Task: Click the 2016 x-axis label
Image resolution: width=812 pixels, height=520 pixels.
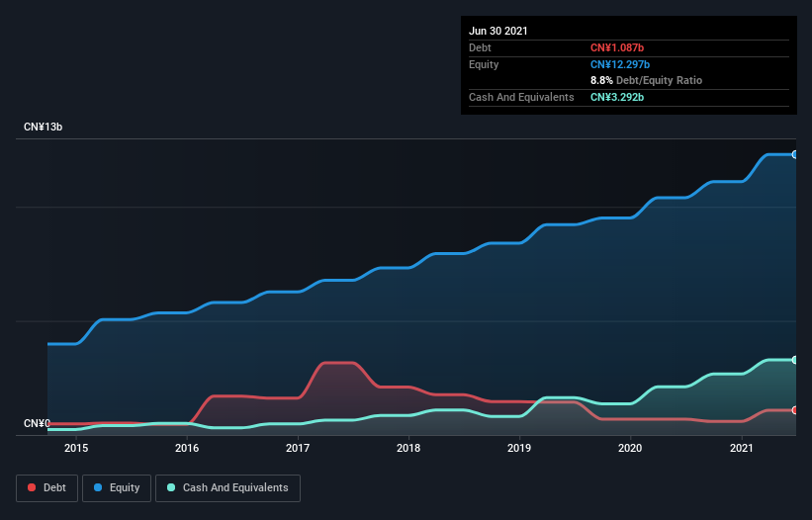Action: click(x=187, y=448)
